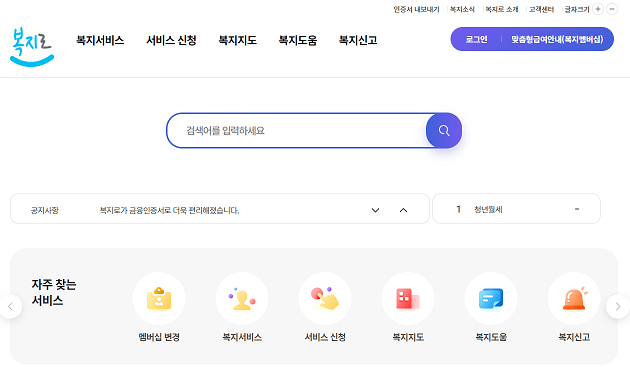The height and width of the screenshot is (367, 630).
Task: Click trending keyword 청년월세
Action: pyautogui.click(x=488, y=209)
